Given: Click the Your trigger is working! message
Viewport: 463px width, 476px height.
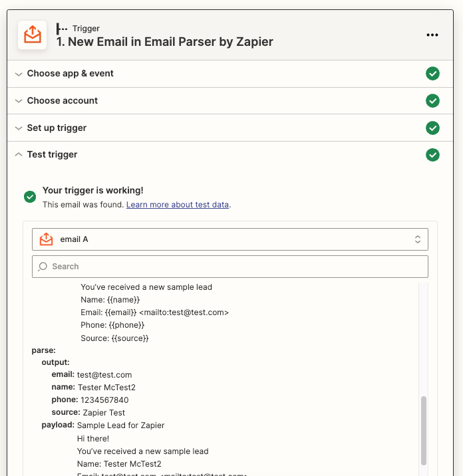Looking at the screenshot, I should coord(93,190).
